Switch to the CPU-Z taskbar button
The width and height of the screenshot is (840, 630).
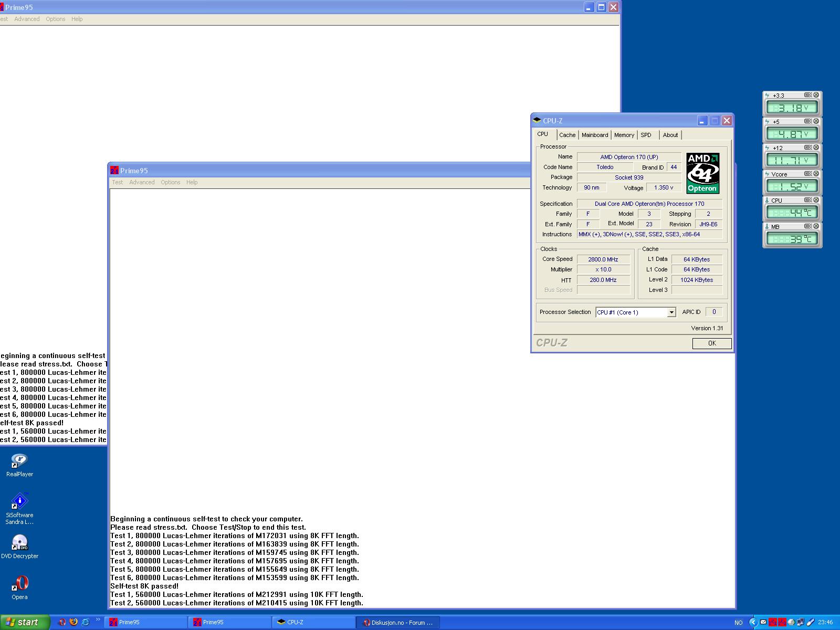point(314,622)
